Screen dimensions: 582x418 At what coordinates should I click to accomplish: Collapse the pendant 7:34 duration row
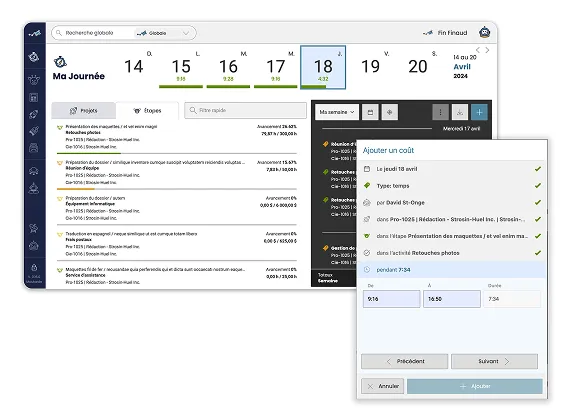click(451, 270)
